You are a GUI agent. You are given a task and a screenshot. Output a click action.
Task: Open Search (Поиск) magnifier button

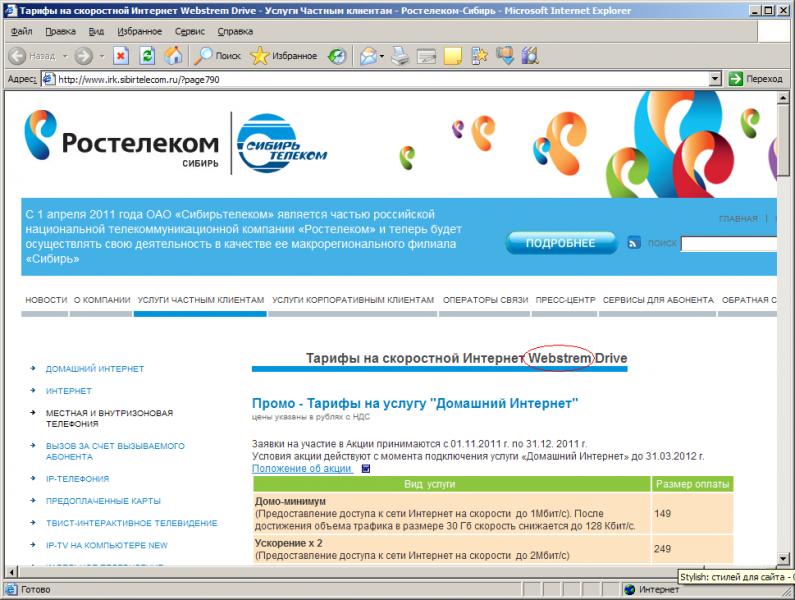(x=218, y=56)
